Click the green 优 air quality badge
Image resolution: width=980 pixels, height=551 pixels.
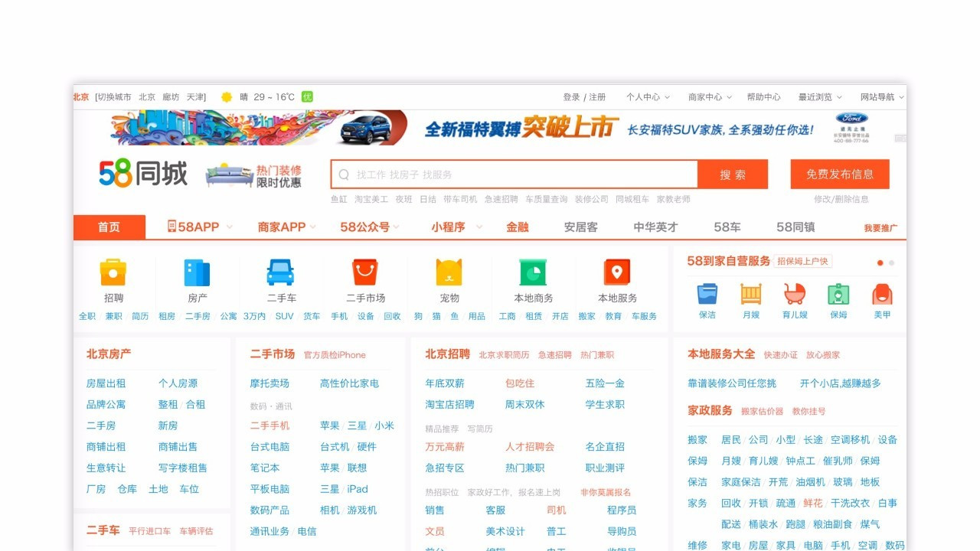307,97
